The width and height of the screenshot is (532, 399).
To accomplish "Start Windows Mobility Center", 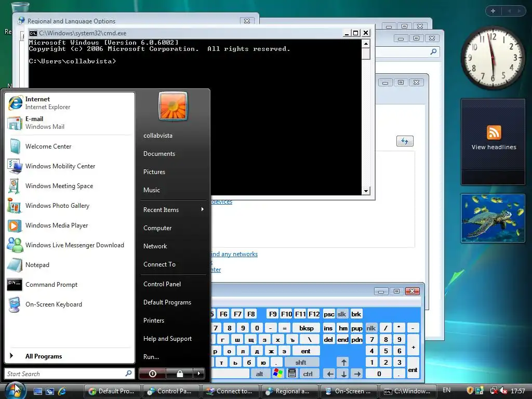I will (70, 166).
